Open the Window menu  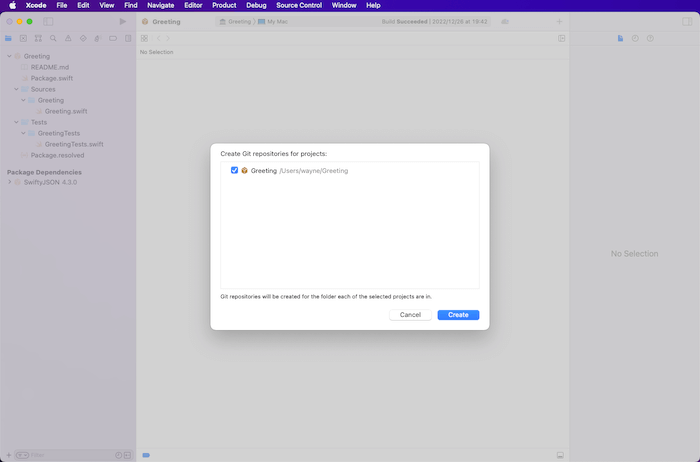click(344, 5)
